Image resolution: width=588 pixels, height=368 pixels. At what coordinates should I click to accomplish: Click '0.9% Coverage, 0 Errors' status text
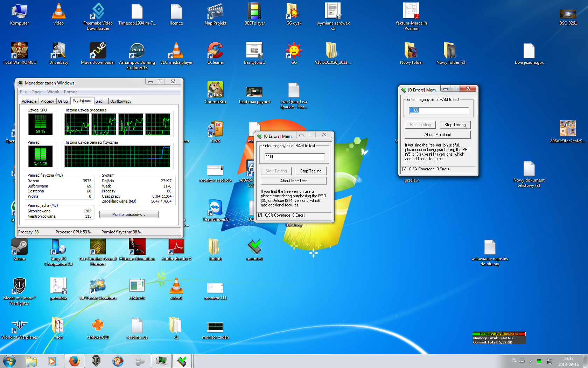tap(285, 215)
